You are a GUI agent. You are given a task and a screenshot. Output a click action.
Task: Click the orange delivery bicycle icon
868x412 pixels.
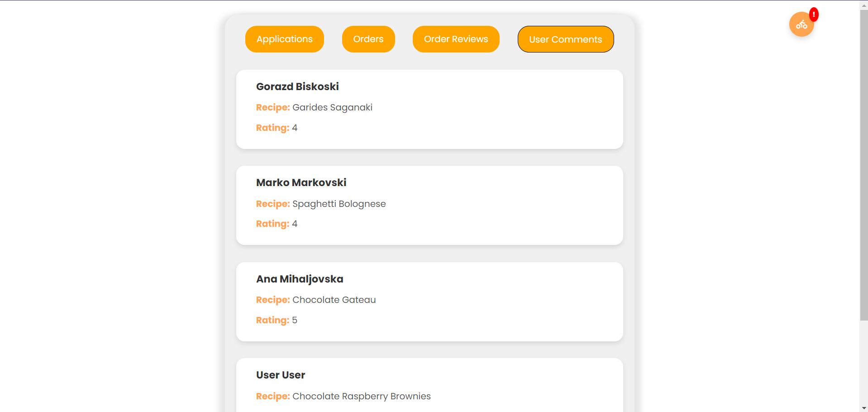point(801,25)
